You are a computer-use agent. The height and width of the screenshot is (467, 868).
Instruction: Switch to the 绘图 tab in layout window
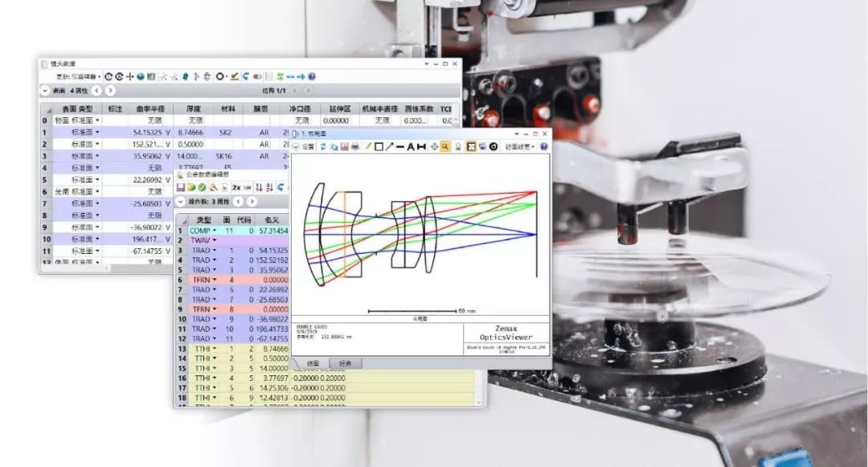[x=313, y=363]
